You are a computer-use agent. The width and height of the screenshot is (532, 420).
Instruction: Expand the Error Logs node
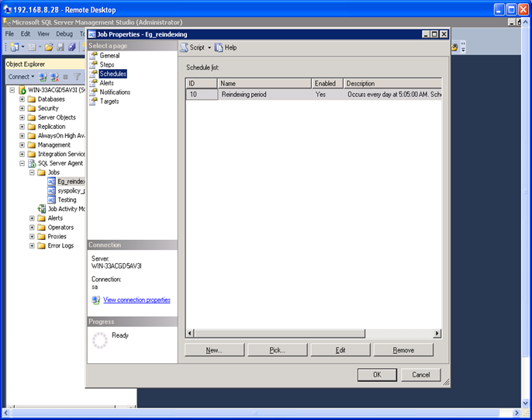tap(32, 246)
